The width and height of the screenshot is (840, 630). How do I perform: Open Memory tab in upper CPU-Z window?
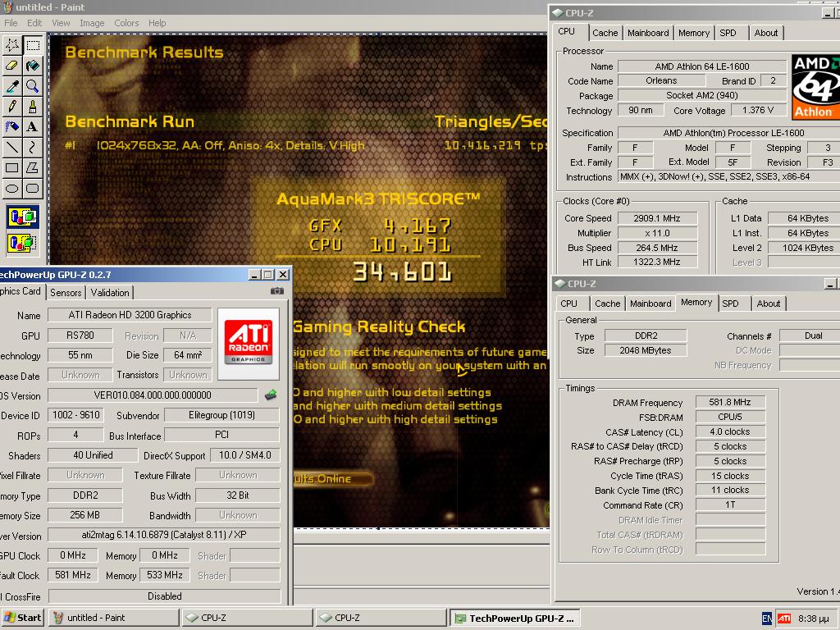point(694,33)
